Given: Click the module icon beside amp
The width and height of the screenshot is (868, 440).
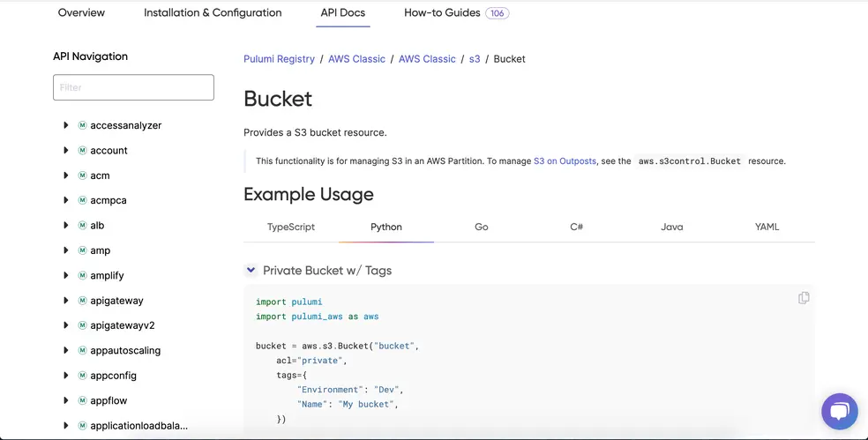Looking at the screenshot, I should click(x=83, y=250).
